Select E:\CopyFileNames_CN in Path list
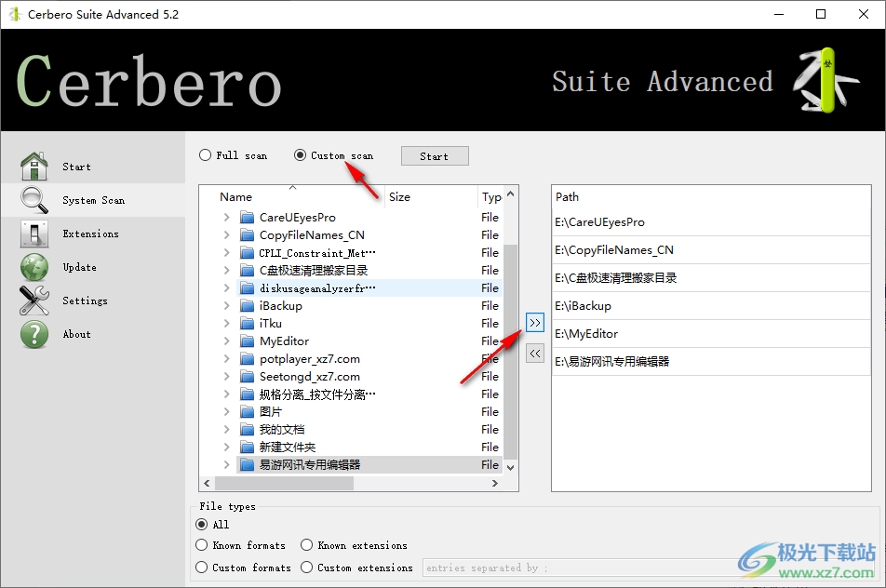This screenshot has width=886, height=588. (x=711, y=249)
